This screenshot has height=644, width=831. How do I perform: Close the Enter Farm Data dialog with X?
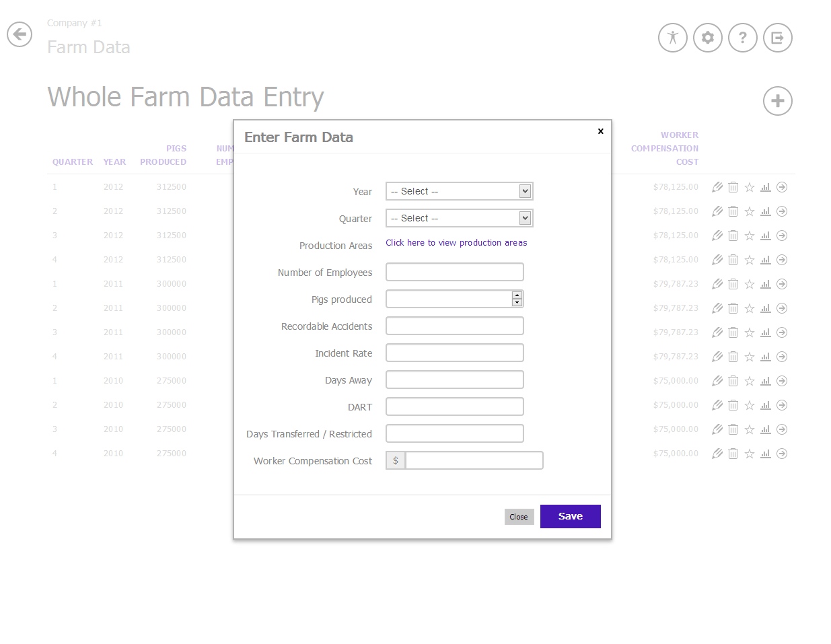point(601,131)
